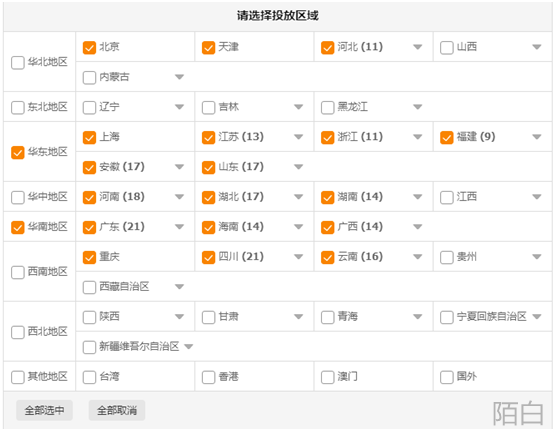Select the 香港 checkbox
This screenshot has width=558, height=431.
209,377
